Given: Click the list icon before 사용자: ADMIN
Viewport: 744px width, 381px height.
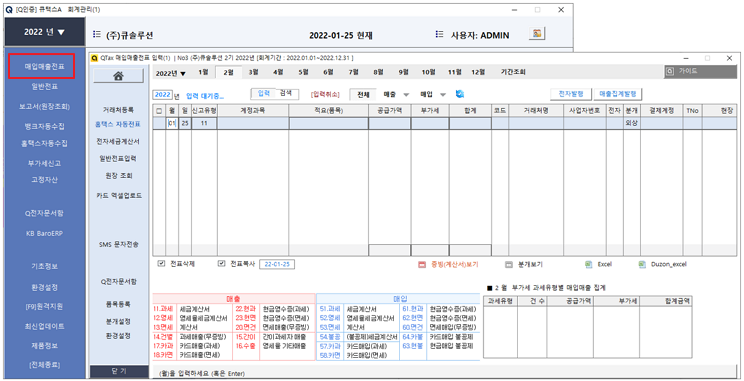Looking at the screenshot, I should (439, 34).
